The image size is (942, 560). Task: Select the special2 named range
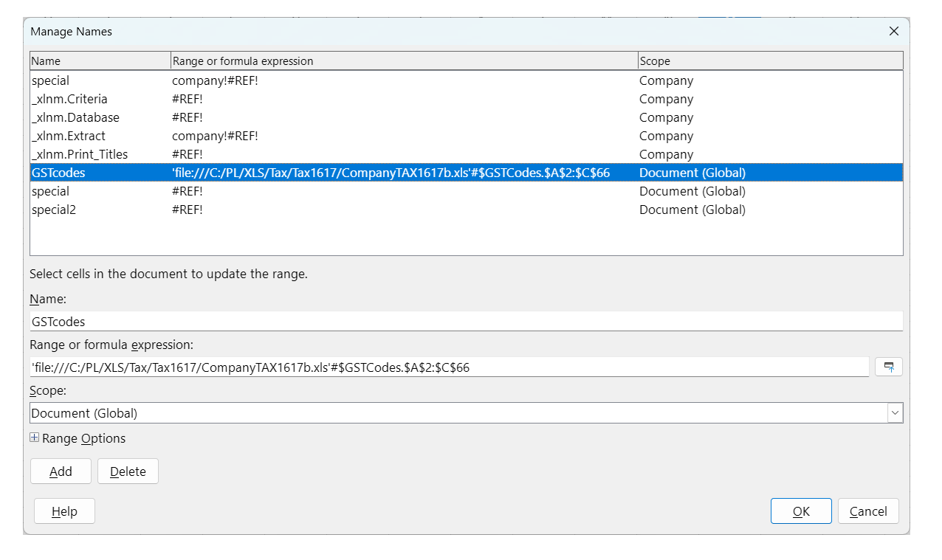54,210
